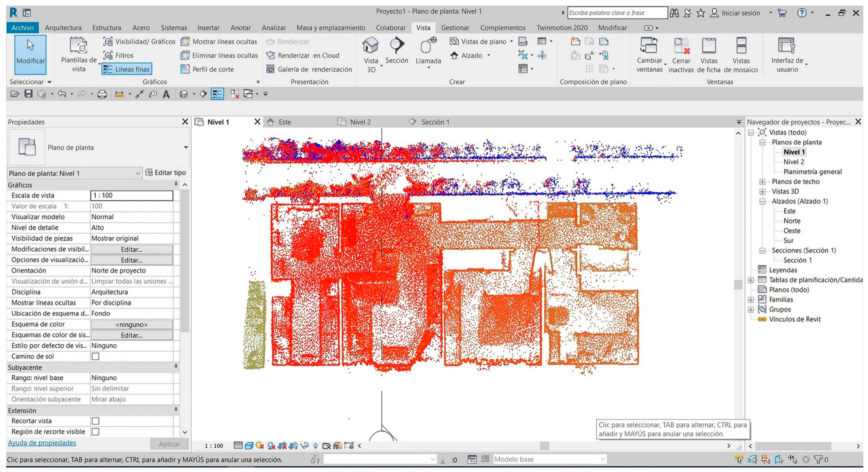Expand the Familias node in navigator
Image resolution: width=868 pixels, height=472 pixels.
tap(750, 300)
